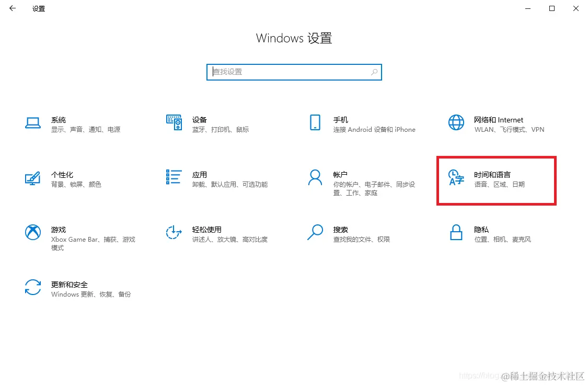
Task: Click the text 语音、区域、日期
Action: 500,184
